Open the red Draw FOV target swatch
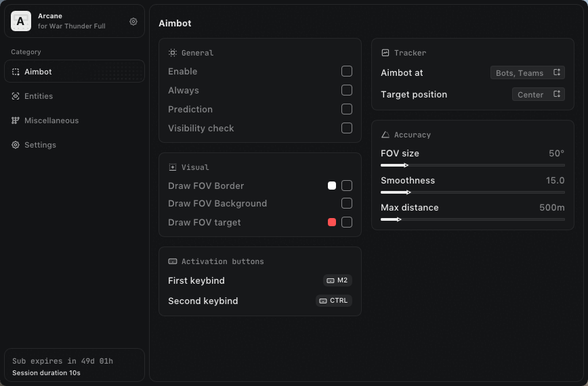Screen dimensions: 588x386 click(x=332, y=222)
